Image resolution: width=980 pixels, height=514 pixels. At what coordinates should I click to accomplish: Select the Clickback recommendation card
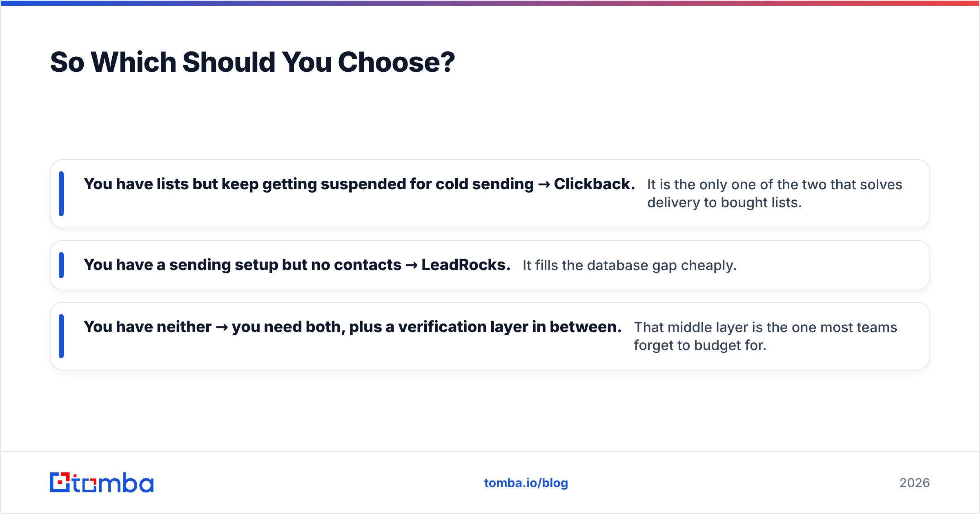(490, 194)
